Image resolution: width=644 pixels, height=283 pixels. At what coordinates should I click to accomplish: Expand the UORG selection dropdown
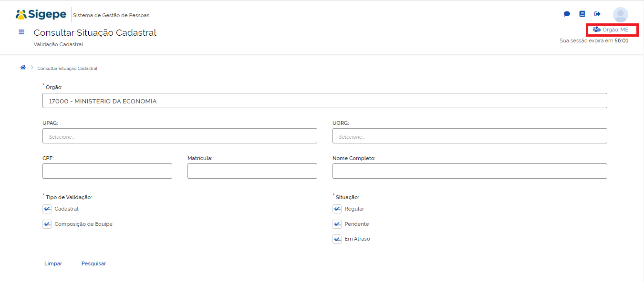click(469, 136)
